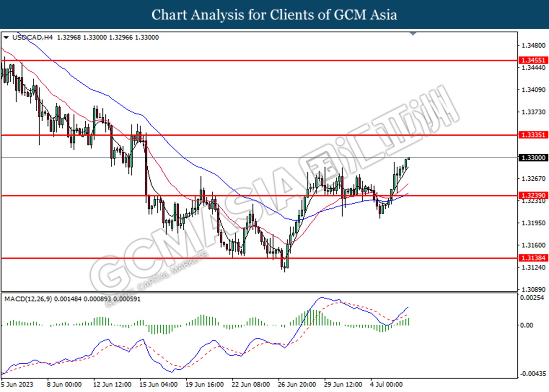Click the 1.31950 price scale value
Screen dimensions: 549x392
click(x=533, y=223)
